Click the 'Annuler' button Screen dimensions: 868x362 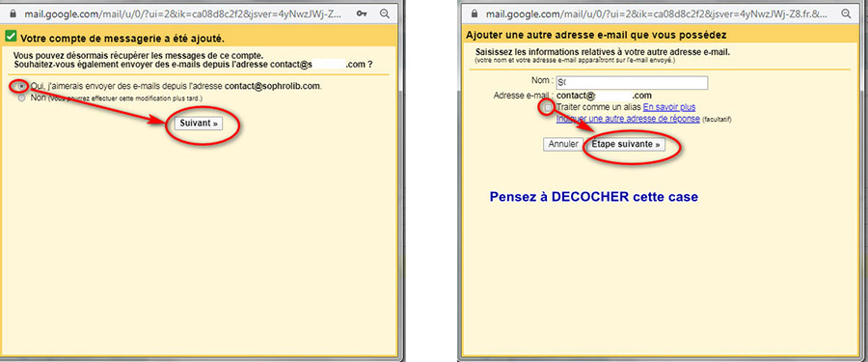[563, 144]
